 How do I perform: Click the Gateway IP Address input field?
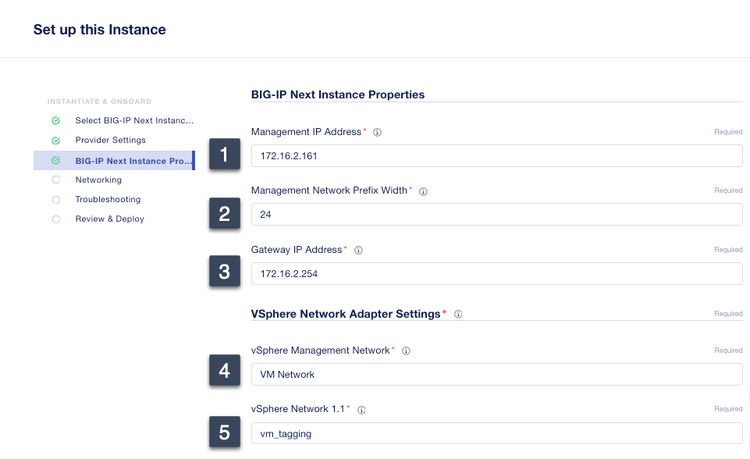pyautogui.click(x=496, y=273)
